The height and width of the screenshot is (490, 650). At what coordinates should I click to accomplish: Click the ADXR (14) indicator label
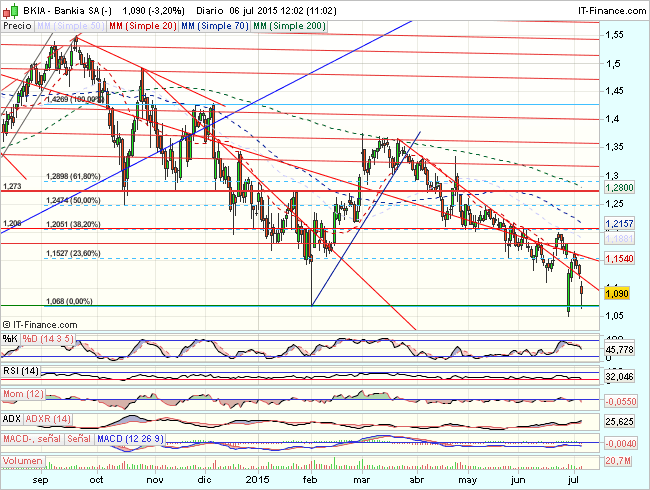tap(48, 419)
